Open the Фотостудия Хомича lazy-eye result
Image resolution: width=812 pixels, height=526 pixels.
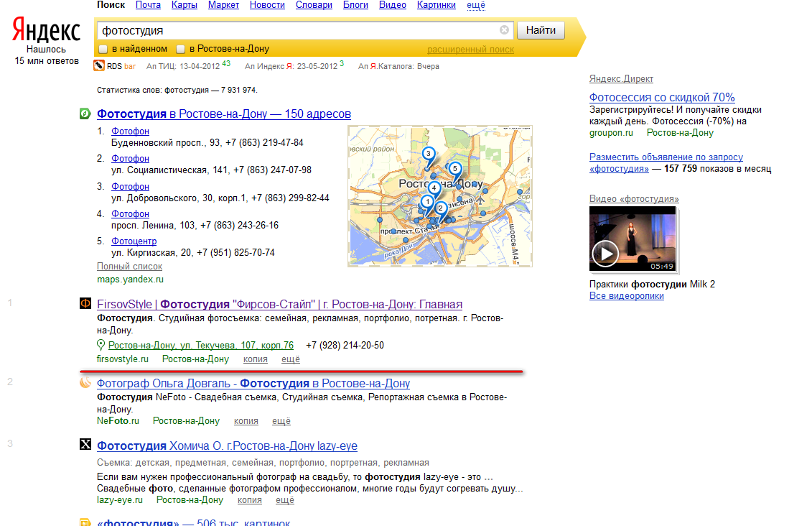(x=227, y=446)
